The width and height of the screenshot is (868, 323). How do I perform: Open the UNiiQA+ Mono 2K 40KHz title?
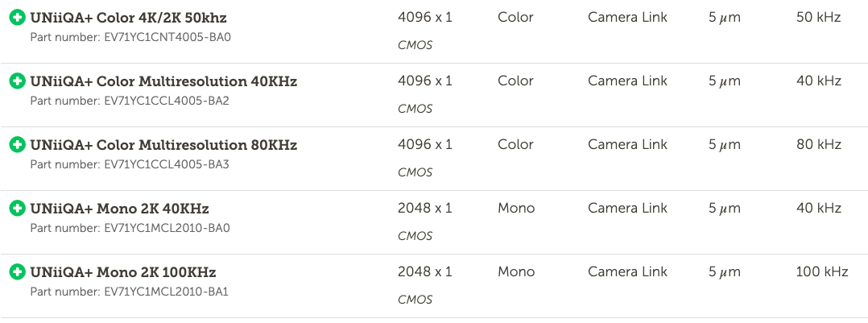(x=119, y=209)
